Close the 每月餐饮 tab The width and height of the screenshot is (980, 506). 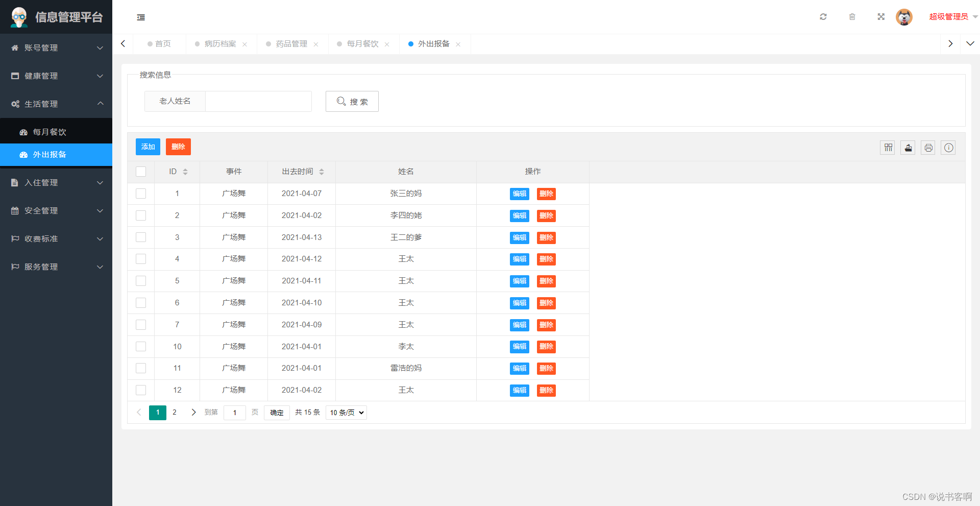[x=387, y=44]
